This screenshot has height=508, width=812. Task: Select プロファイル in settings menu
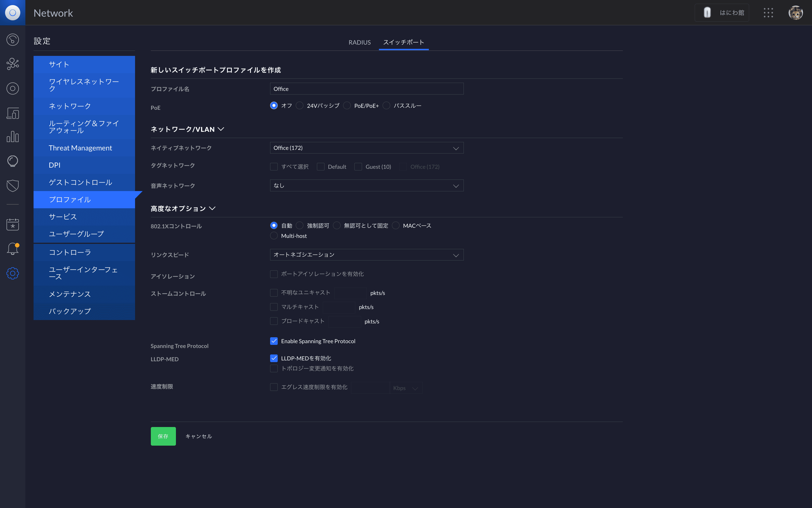84,200
